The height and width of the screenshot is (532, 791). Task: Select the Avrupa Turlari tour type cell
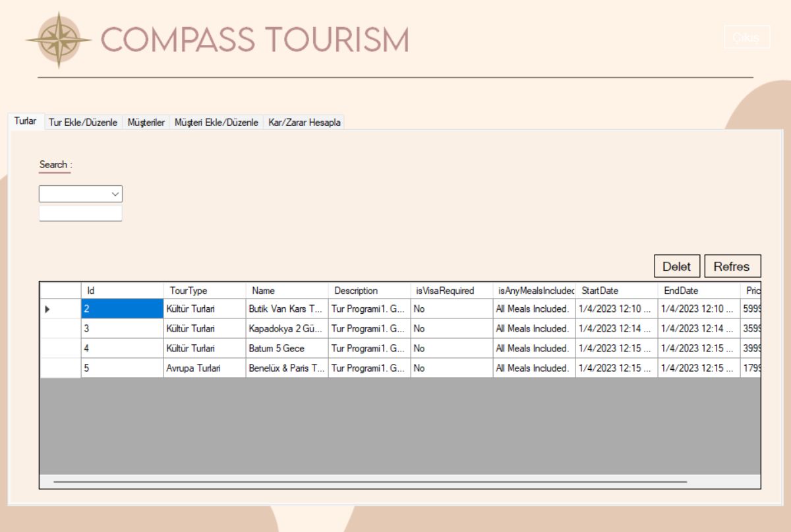pyautogui.click(x=204, y=368)
